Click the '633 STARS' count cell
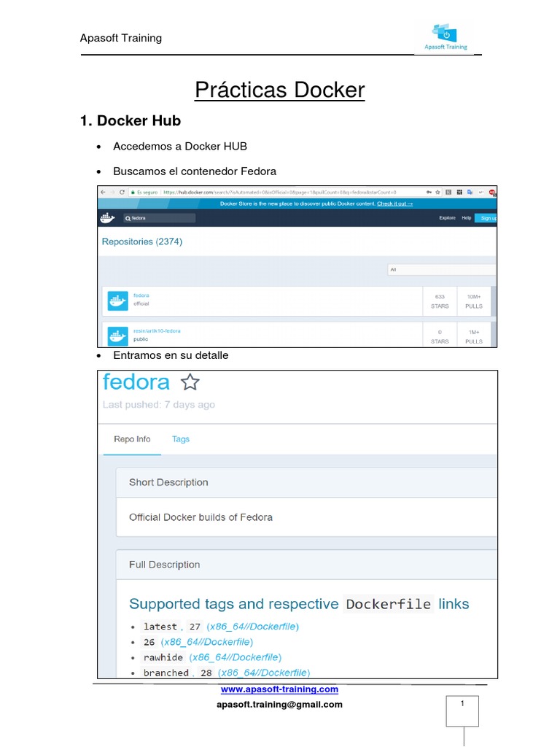The image size is (560, 747). (x=440, y=301)
